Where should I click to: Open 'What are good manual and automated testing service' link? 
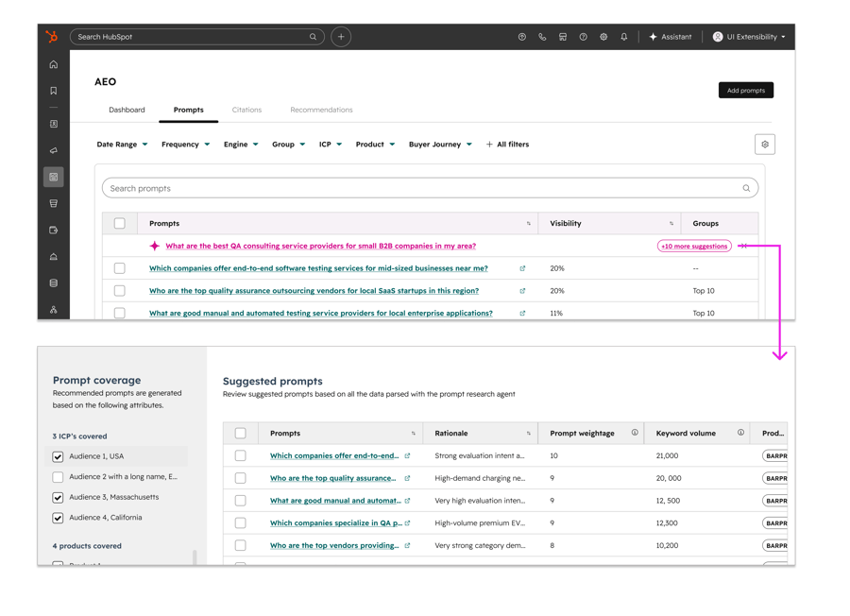point(321,313)
